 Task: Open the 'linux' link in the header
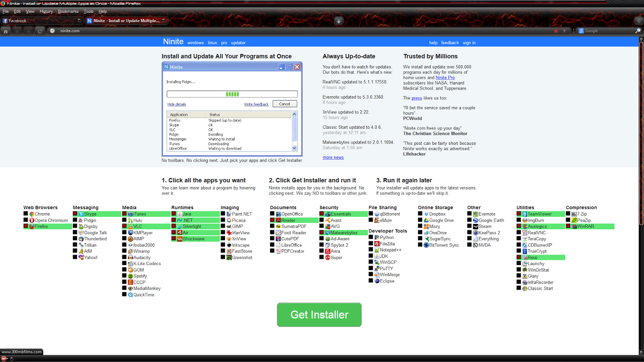pos(213,43)
